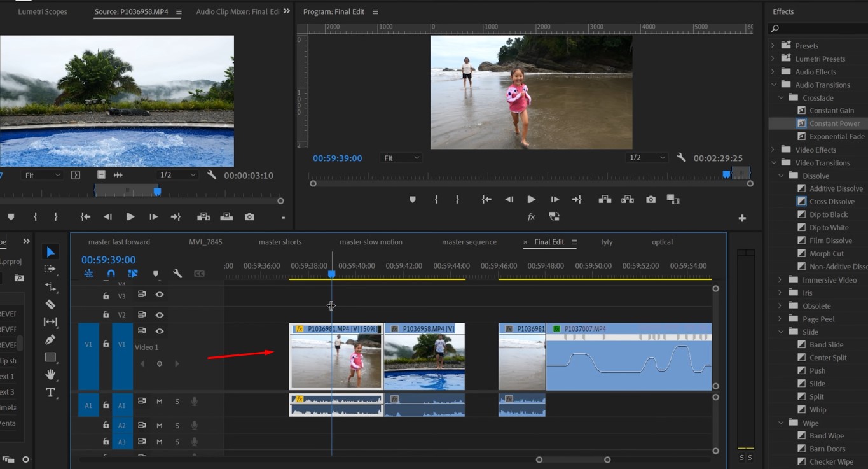Screen dimensions: 868x469
Task: Hide Video 1 output with the eye toggle
Action: (160, 331)
